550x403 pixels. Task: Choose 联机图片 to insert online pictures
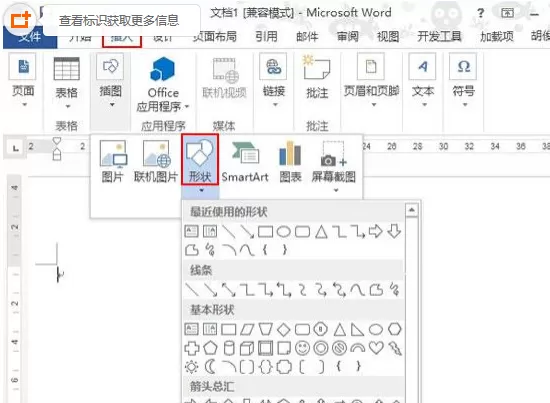(x=156, y=161)
